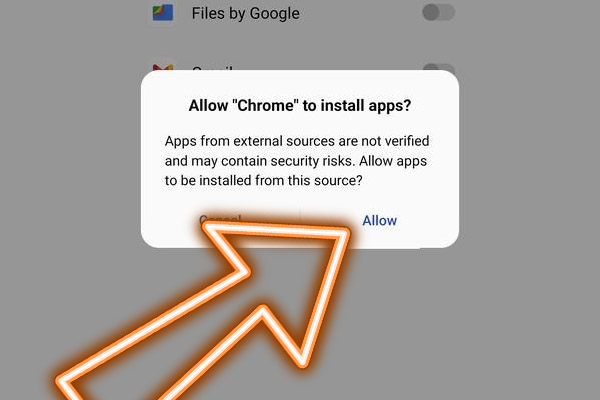Viewport: 600px width, 400px height.
Task: Click the dialog title 'Allow "Chrome" to install apps?'
Action: point(300,105)
